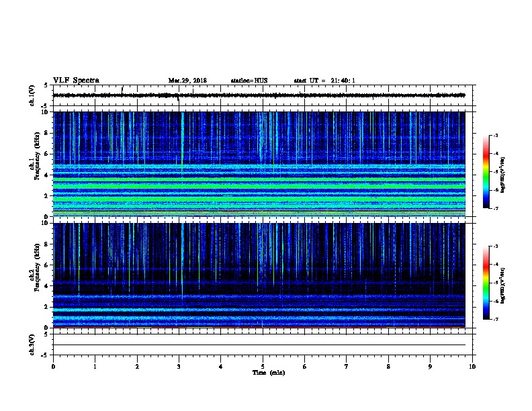Click inside the ch.2 spectrogram panel
532x411 pixels.
[x=259, y=275]
